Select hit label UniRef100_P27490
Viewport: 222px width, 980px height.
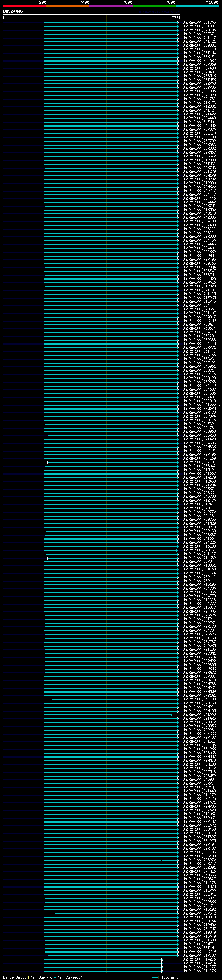click(x=199, y=68)
